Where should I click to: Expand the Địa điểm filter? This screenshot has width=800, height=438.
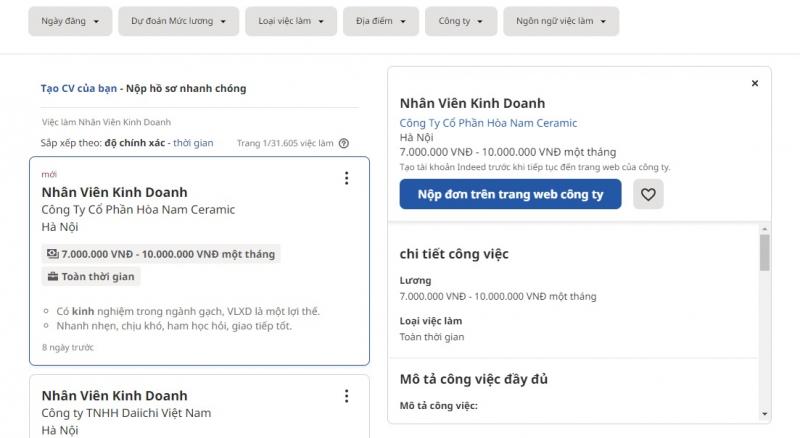click(381, 21)
